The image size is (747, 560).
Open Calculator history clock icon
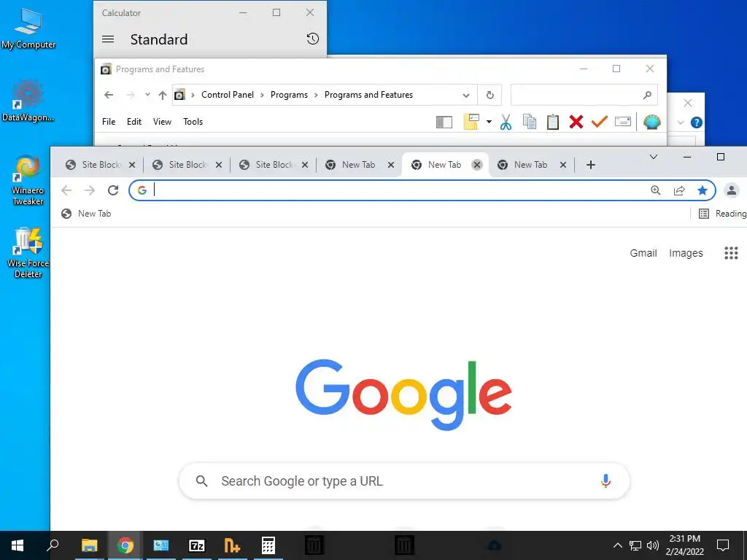tap(312, 39)
